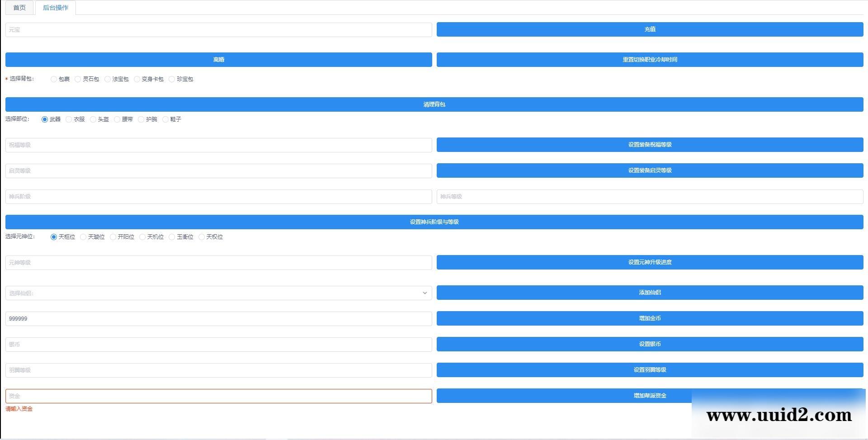Choose the 天璇位 radio option

(x=83, y=237)
